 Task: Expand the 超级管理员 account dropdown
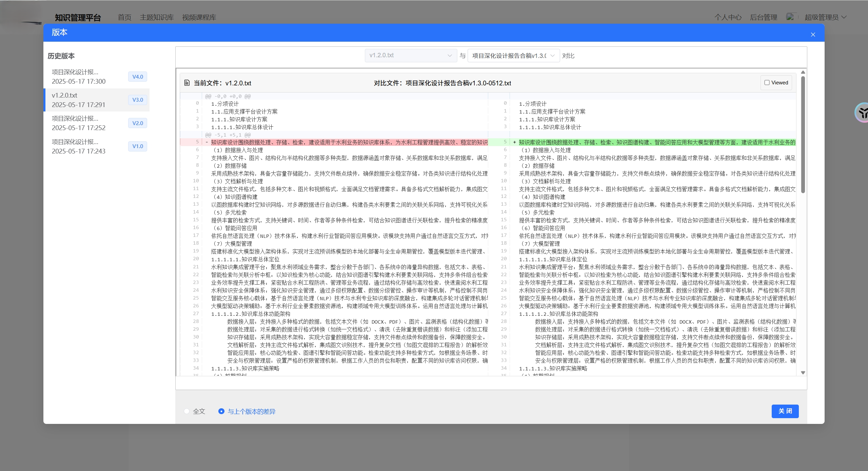tap(824, 17)
